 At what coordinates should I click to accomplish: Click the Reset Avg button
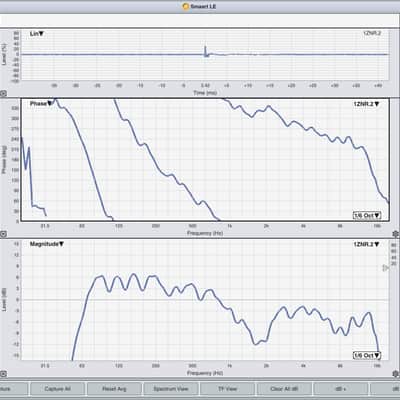click(x=114, y=389)
